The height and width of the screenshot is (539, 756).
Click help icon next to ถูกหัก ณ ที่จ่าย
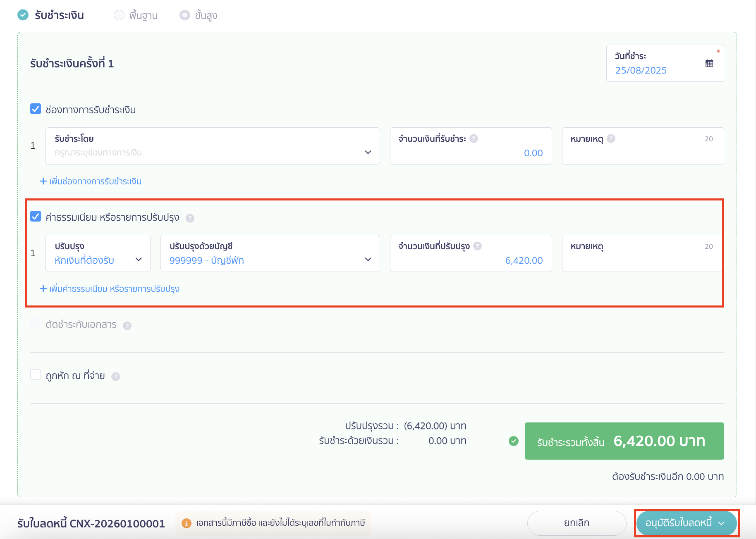point(116,377)
